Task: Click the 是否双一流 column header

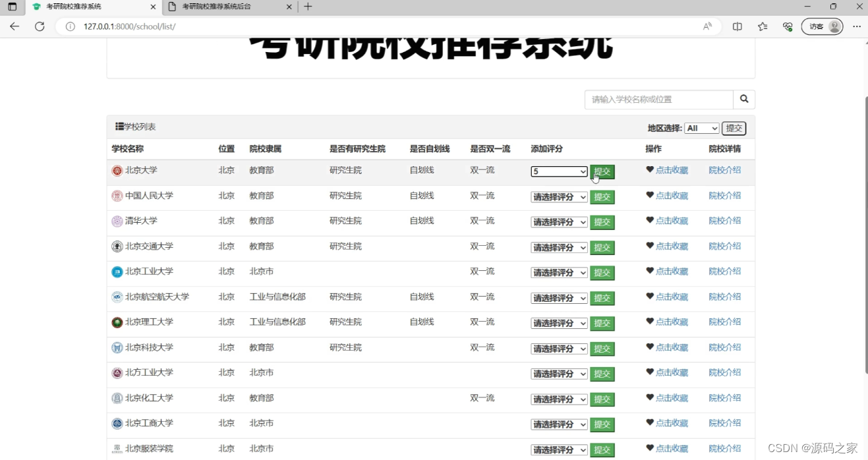Action: coord(490,149)
